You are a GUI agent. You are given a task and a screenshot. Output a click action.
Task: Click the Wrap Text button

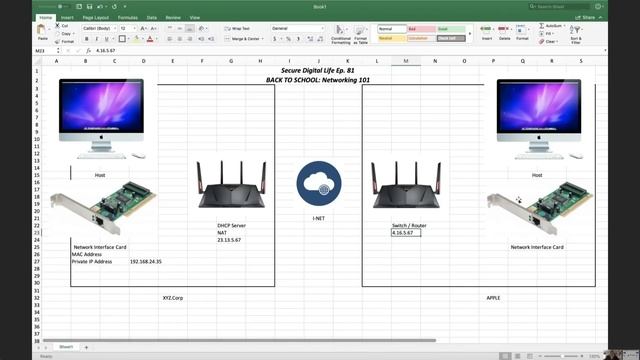(238, 29)
